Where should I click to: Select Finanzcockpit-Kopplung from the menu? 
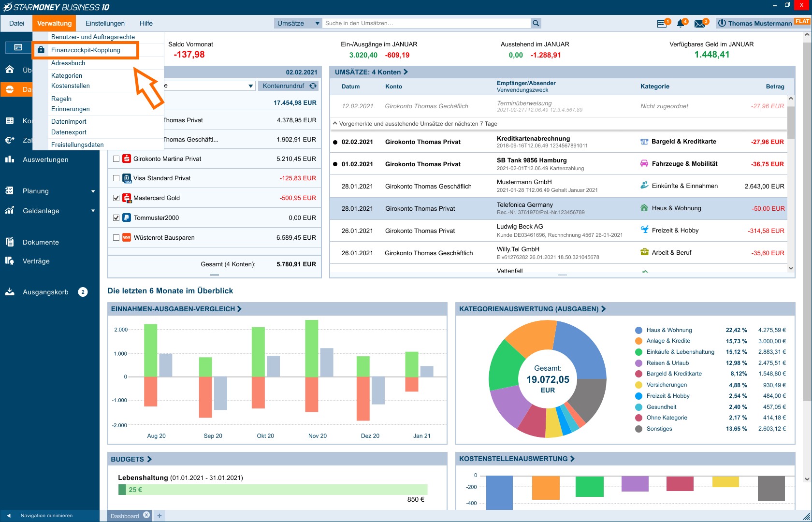pyautogui.click(x=86, y=50)
